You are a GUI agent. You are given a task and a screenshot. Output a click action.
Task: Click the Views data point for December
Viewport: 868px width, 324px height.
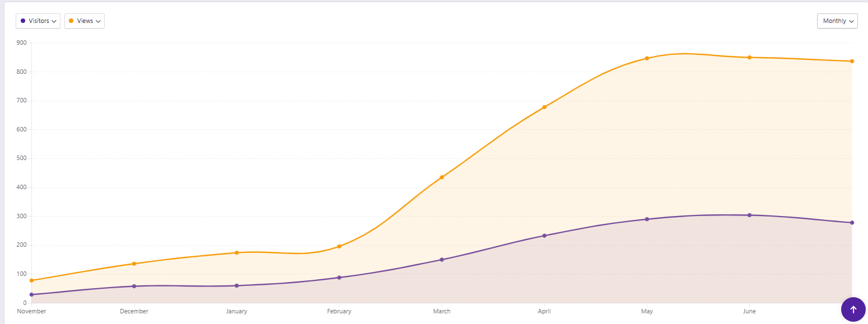[134, 264]
